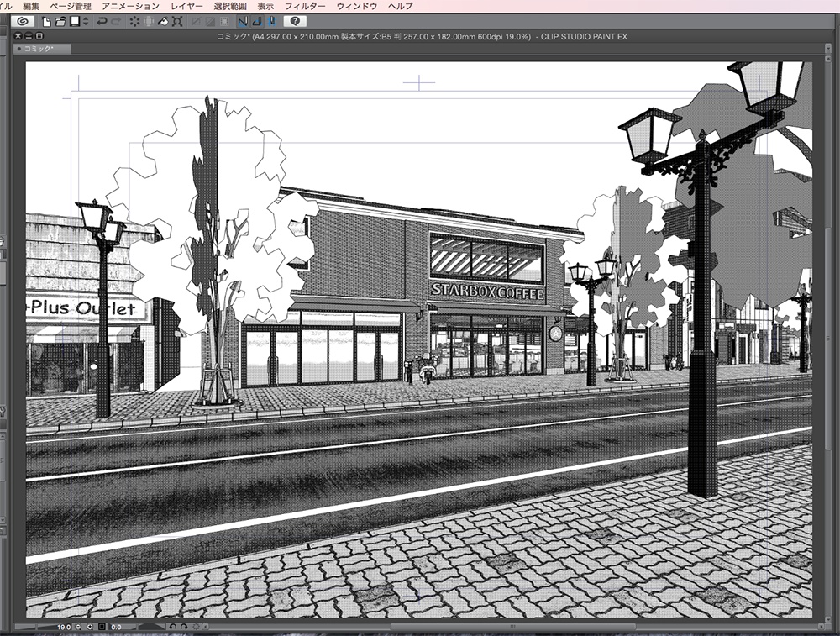The image size is (840, 636).
Task: Create a new document with the New icon
Action: (46, 22)
